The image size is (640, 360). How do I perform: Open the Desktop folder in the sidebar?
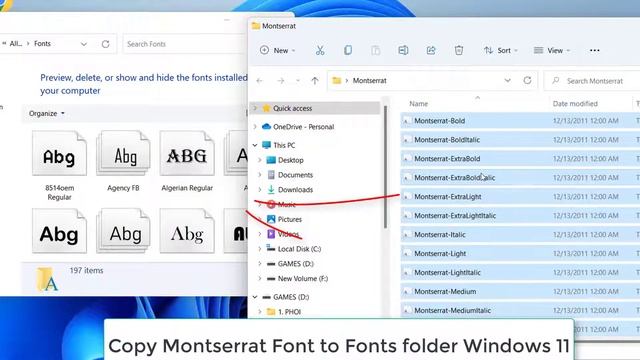(290, 160)
